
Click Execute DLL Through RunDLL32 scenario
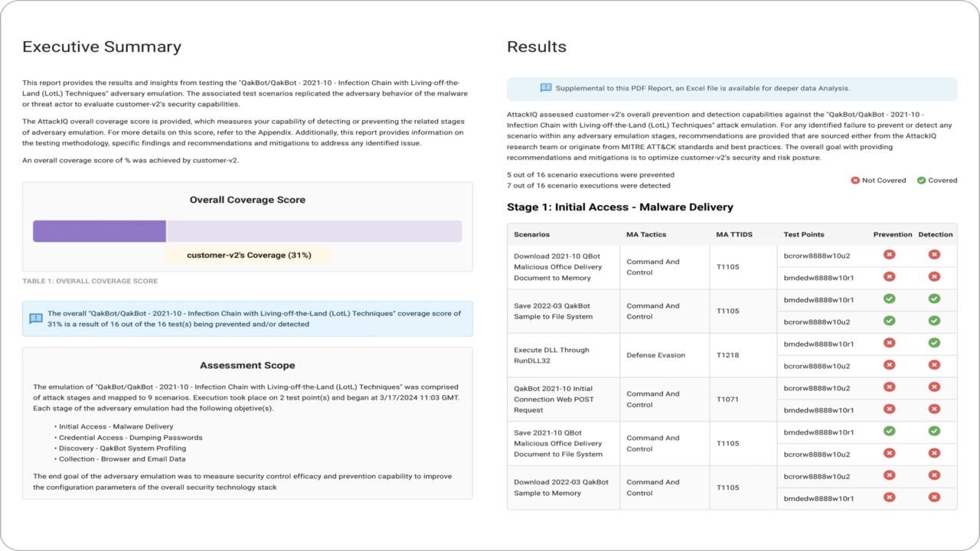[551, 355]
